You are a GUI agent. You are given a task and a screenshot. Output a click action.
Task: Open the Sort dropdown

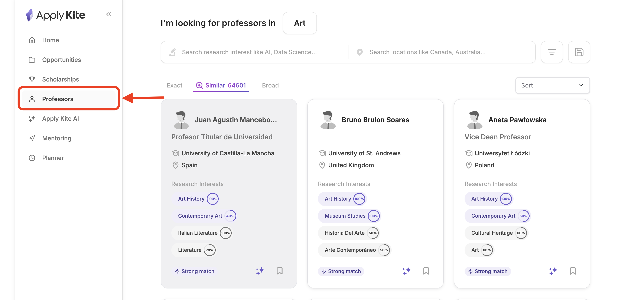coord(552,85)
